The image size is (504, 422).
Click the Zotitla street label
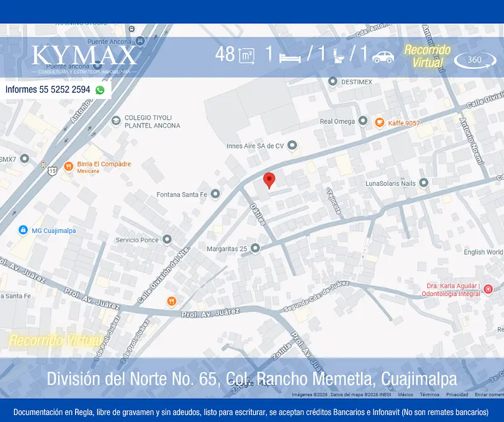point(282,351)
